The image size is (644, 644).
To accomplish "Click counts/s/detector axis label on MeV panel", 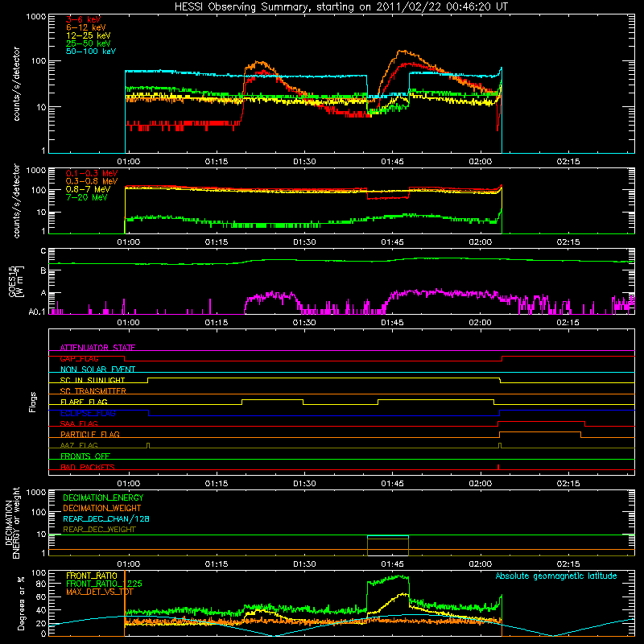I will tap(16, 200).
